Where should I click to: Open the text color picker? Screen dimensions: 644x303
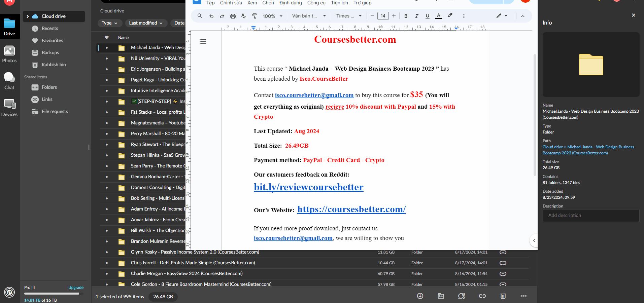[438, 16]
